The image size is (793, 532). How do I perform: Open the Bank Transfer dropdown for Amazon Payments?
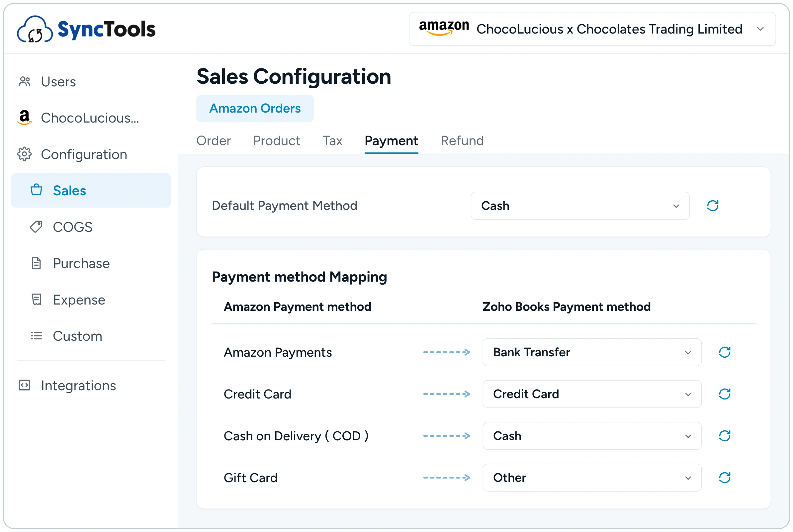[x=592, y=353]
